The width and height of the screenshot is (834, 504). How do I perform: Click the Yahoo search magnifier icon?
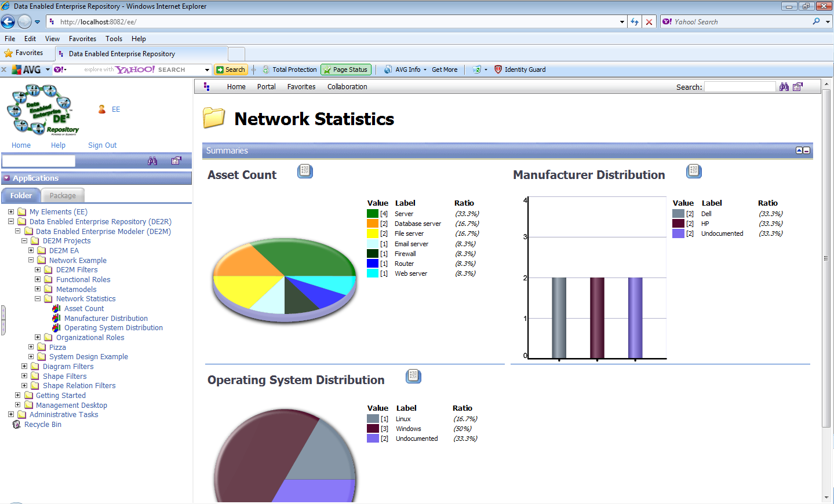coord(817,21)
